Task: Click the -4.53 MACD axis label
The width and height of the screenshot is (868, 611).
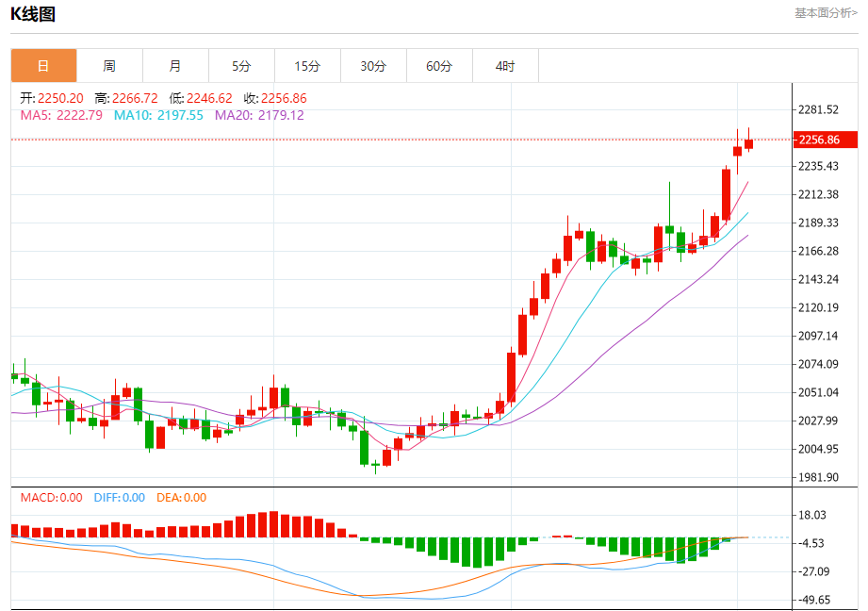Action: (x=811, y=543)
